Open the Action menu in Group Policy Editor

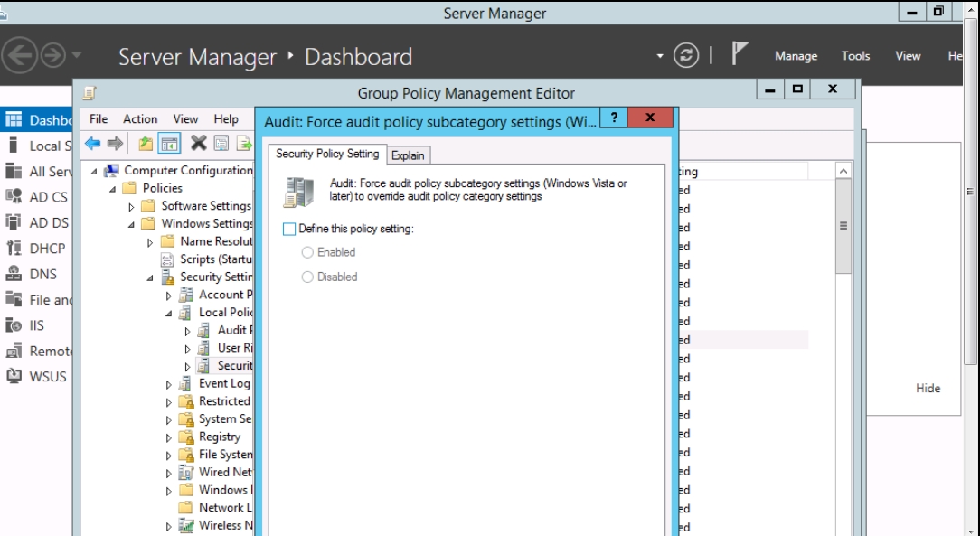[x=140, y=118]
